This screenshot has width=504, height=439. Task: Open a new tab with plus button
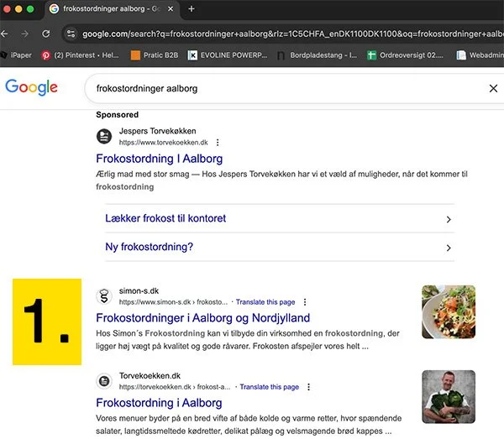192,9
